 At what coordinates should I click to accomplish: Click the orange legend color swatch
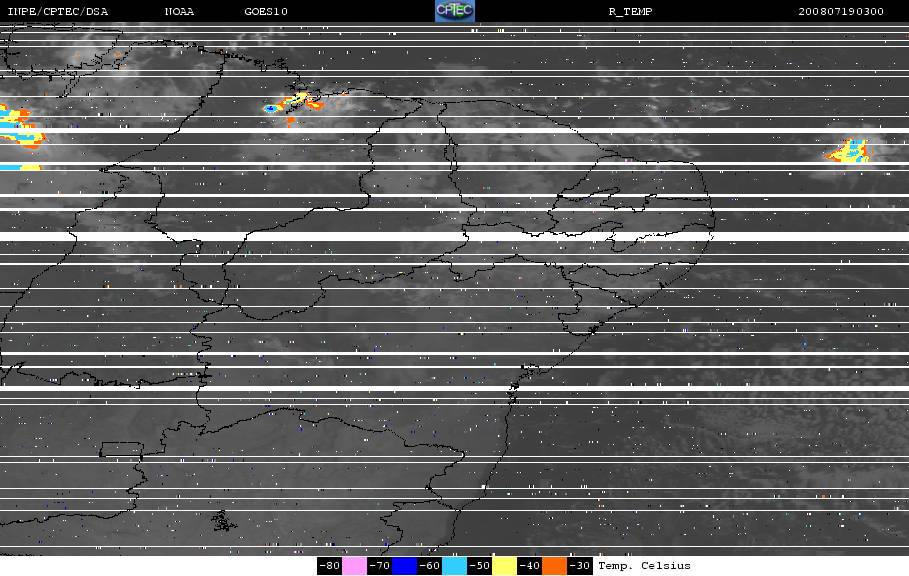click(x=554, y=566)
